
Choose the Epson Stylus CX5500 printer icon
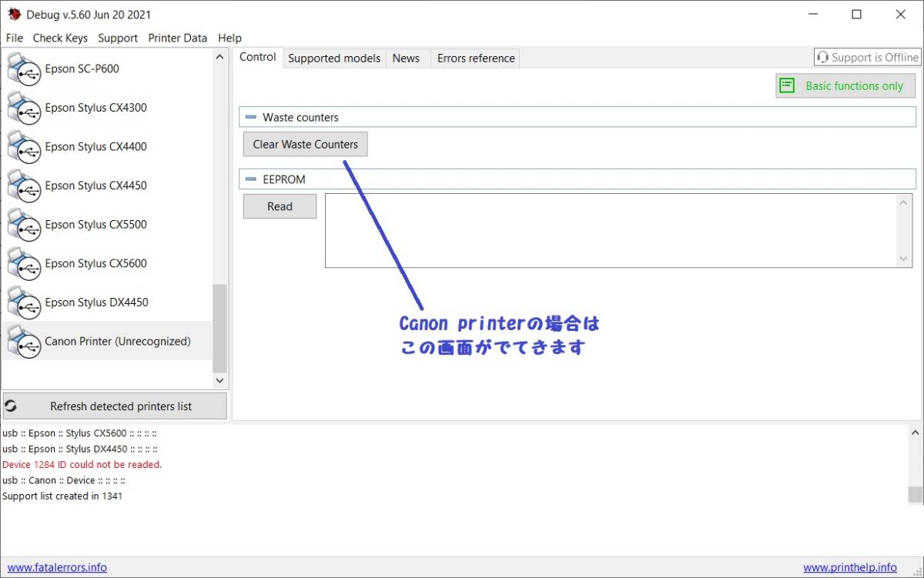coord(23,225)
